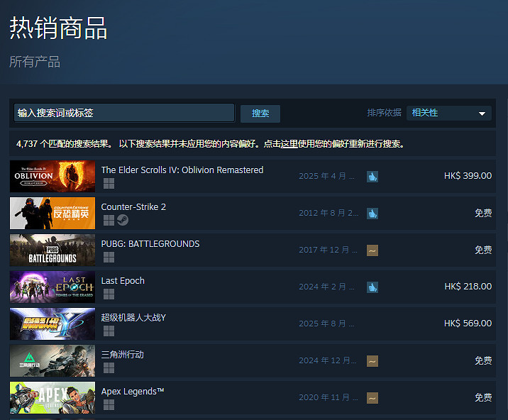This screenshot has width=508, height=420.
Task: Open The Elder Scrolls IV: Oblivion Remastered thumbnail
Action: 53,176
